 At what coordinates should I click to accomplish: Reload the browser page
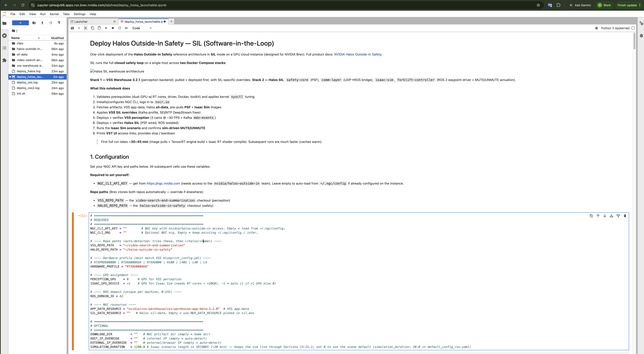[x=23, y=5]
